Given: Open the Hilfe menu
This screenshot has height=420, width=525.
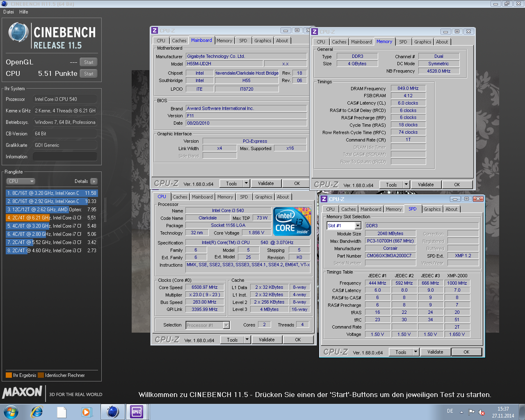Looking at the screenshot, I should (x=24, y=12).
